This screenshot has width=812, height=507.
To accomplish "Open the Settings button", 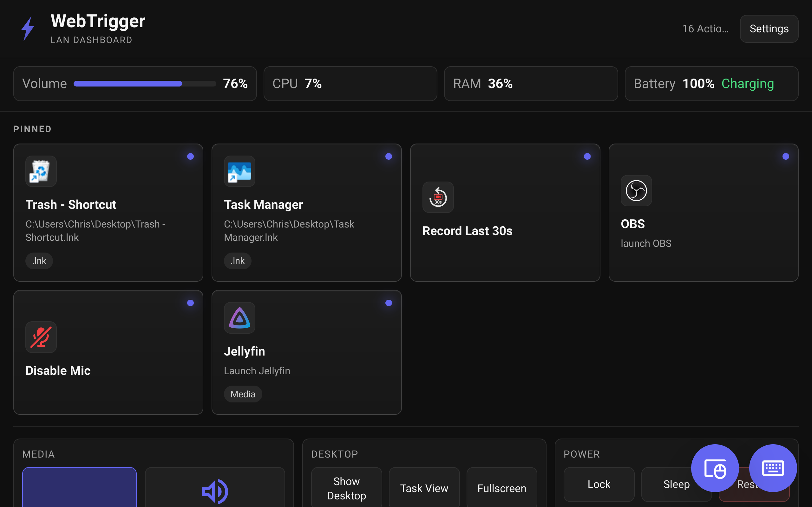I will (x=769, y=29).
